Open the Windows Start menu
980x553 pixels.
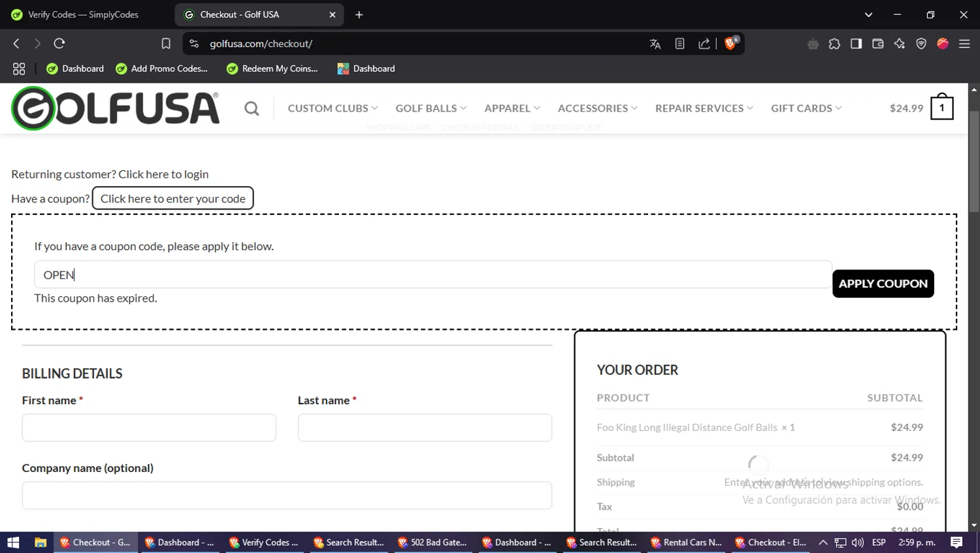pyautogui.click(x=13, y=543)
